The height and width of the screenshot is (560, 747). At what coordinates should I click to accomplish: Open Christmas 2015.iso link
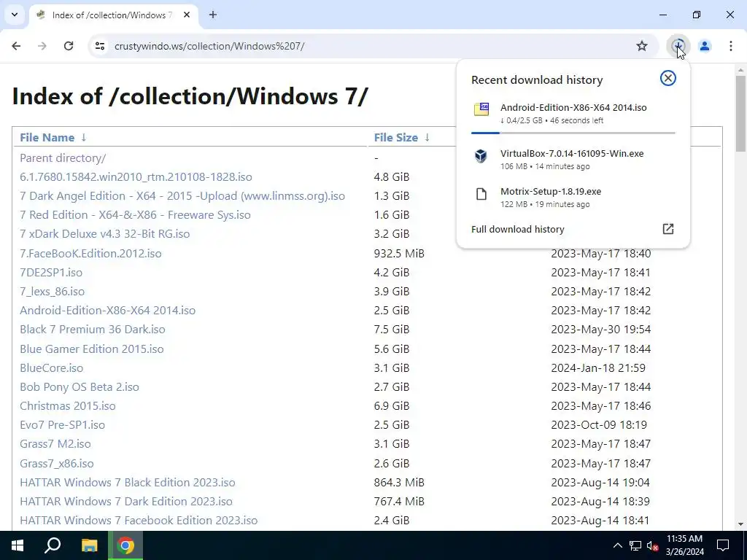coord(68,406)
